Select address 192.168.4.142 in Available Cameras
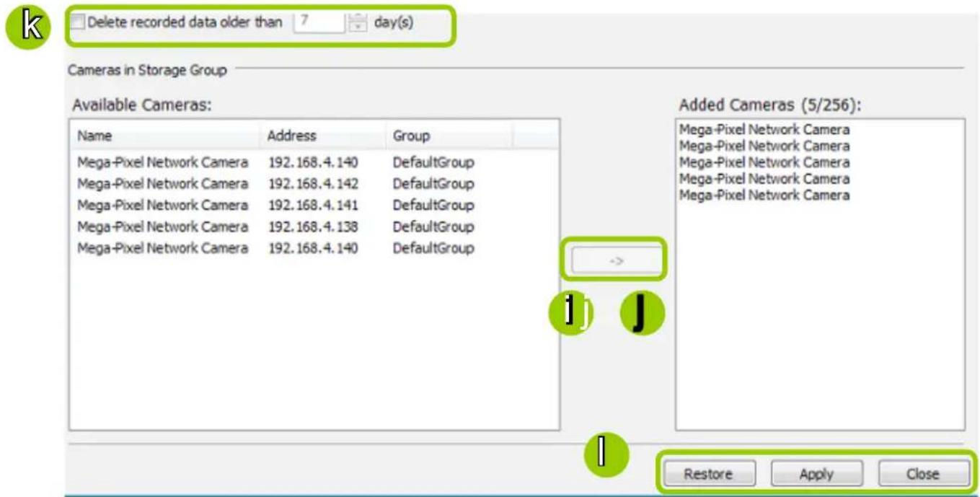980x497 pixels. coord(313,184)
